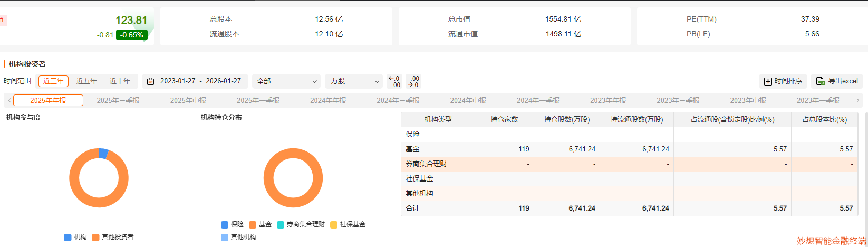Click the 导出excel button label
This screenshot has height=247, width=868.
(843, 81)
